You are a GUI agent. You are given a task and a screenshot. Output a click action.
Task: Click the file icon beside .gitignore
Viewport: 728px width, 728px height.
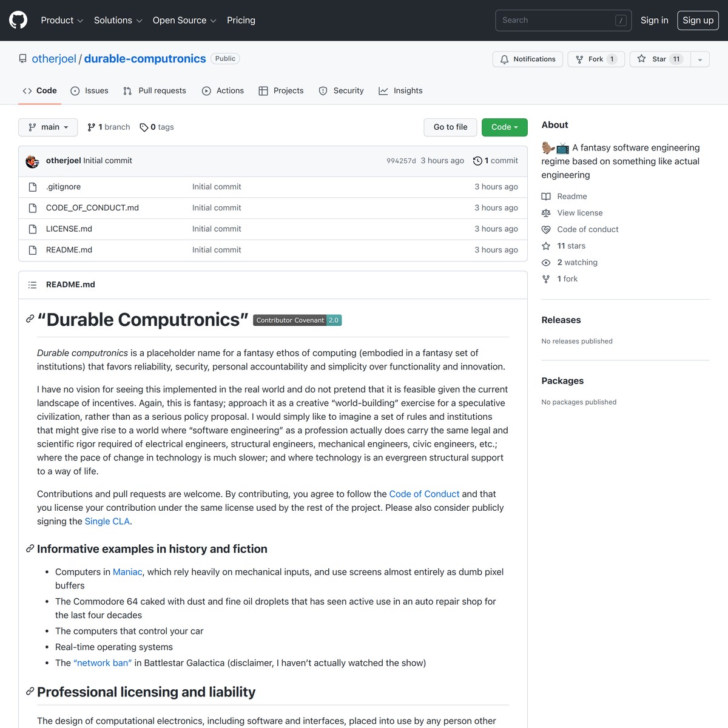coord(33,187)
